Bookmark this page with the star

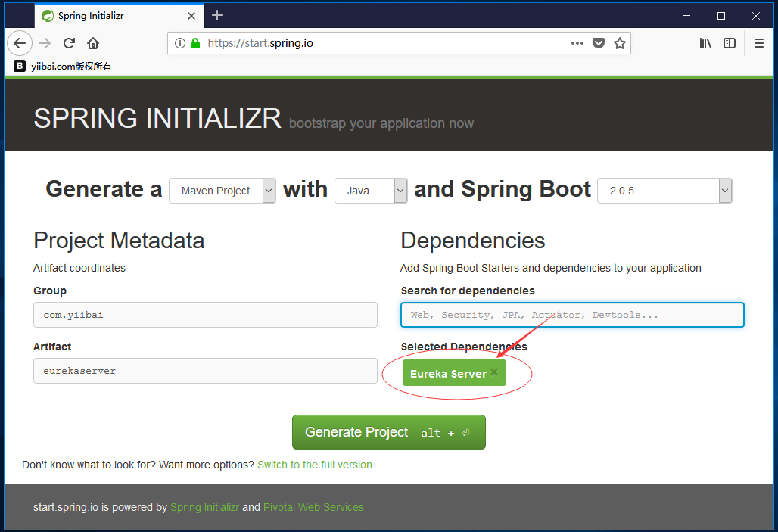click(x=619, y=43)
